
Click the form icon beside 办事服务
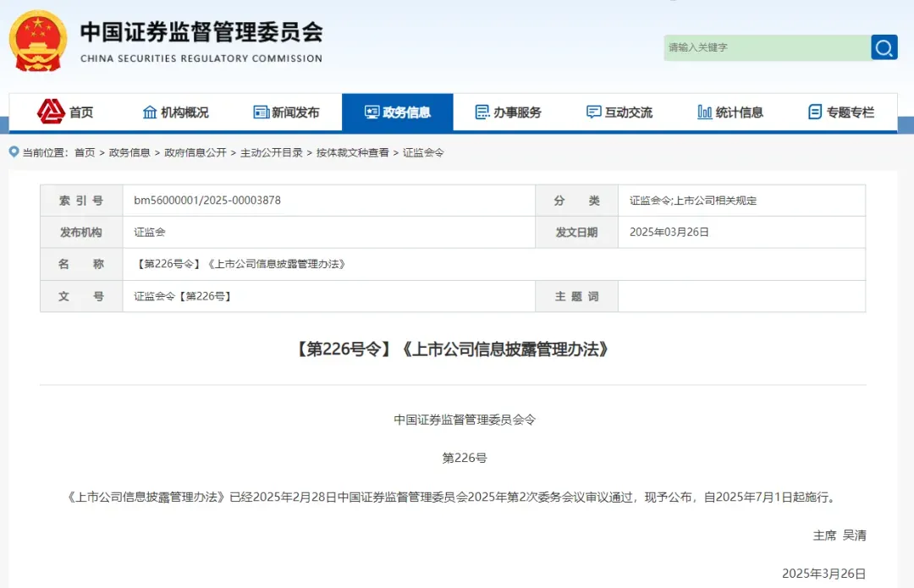pyautogui.click(x=482, y=112)
